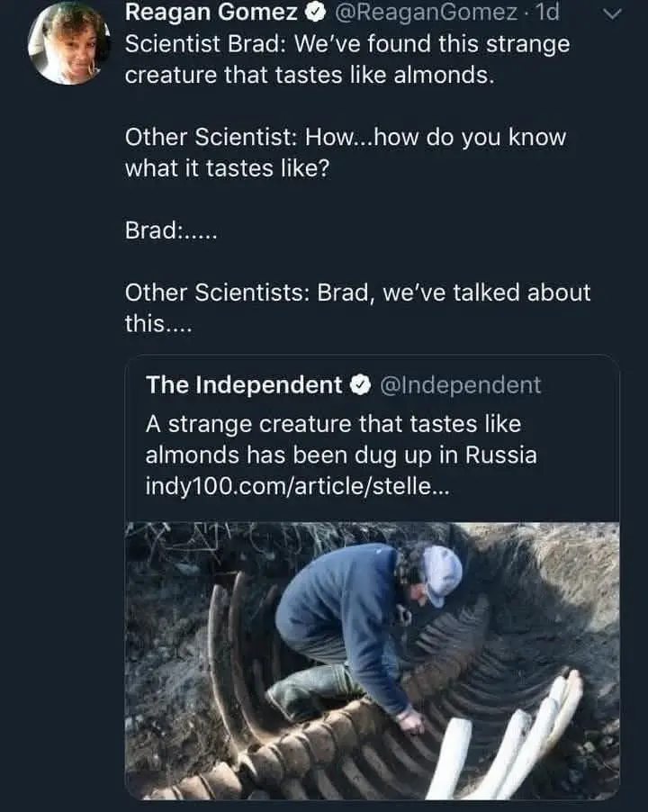Select the @Independent handle

pyautogui.click(x=461, y=385)
